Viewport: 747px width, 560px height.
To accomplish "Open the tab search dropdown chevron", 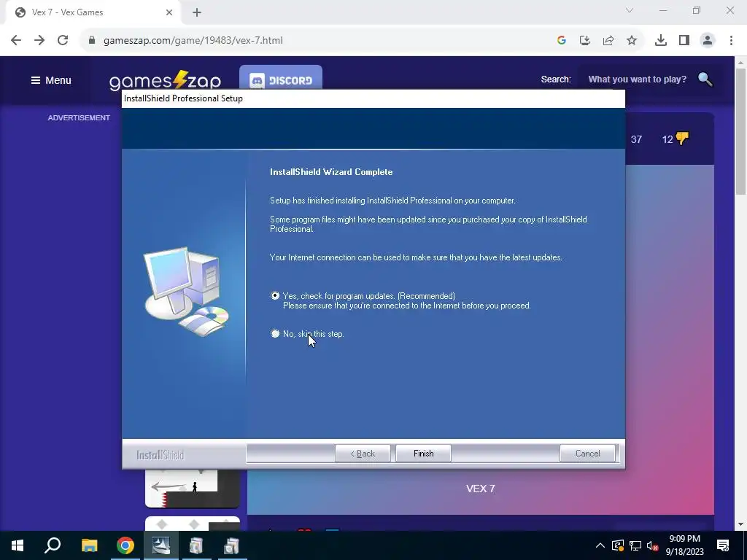I will point(630,10).
